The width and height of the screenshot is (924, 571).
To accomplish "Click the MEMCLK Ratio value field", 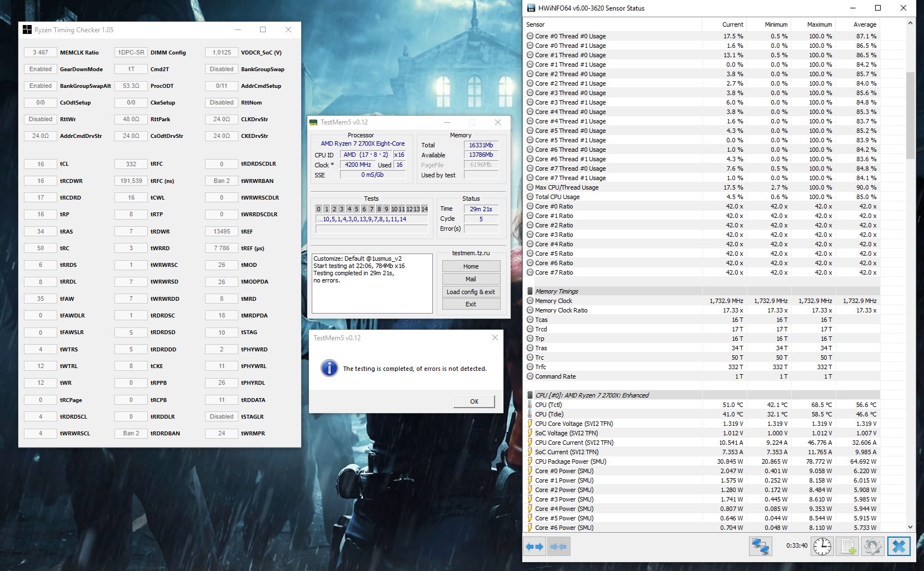I will (x=41, y=52).
